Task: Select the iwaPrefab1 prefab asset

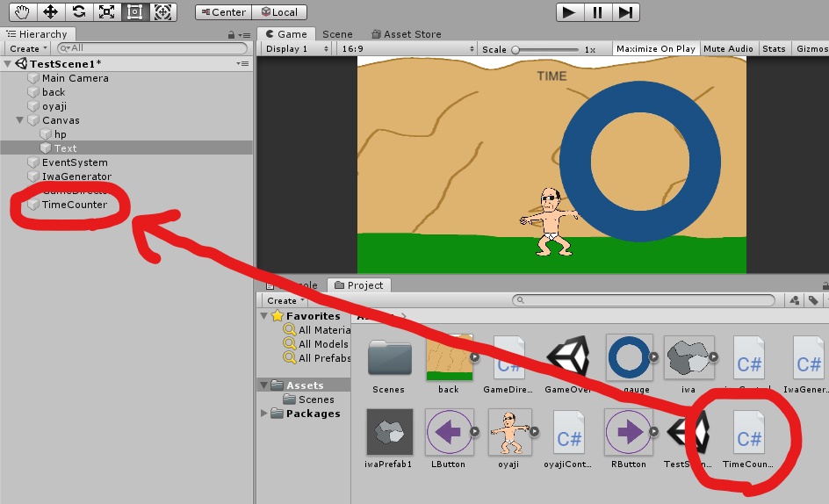Action: pos(388,439)
